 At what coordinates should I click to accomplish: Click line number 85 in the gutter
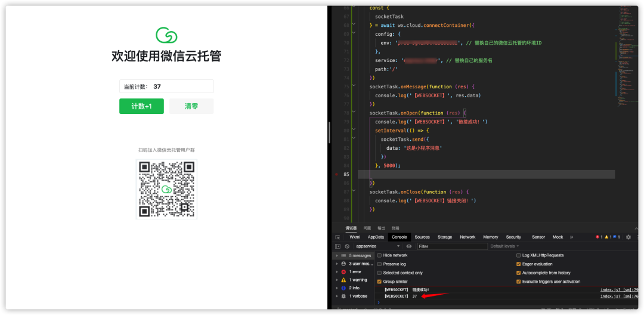[346, 174]
